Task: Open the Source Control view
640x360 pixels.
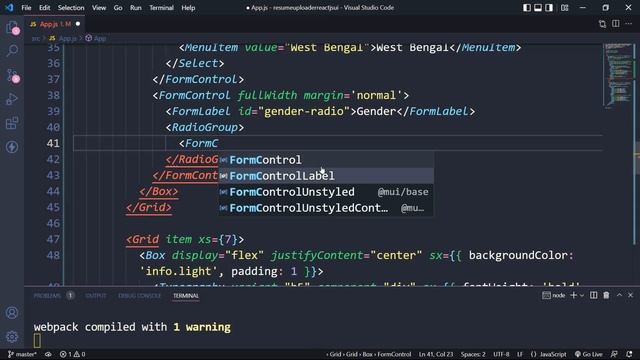Action: [12, 76]
